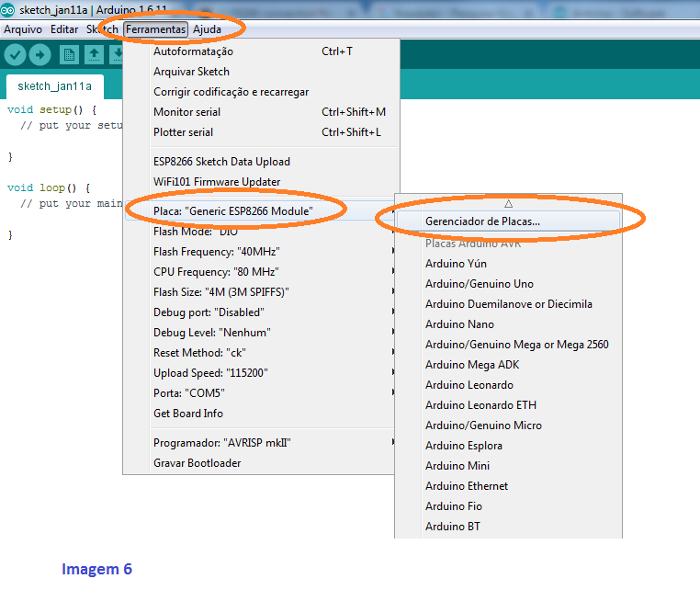
Task: Select Gravar Bootloader entry
Action: [261, 463]
